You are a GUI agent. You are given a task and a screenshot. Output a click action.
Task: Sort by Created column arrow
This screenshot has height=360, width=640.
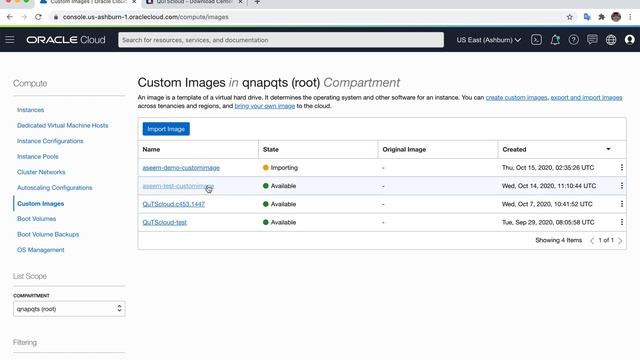608,149
